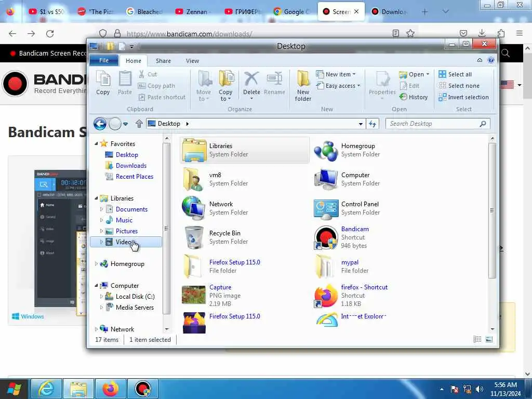The image size is (532, 399).
Task: Select Media Servers in navigation pane
Action: tap(135, 308)
